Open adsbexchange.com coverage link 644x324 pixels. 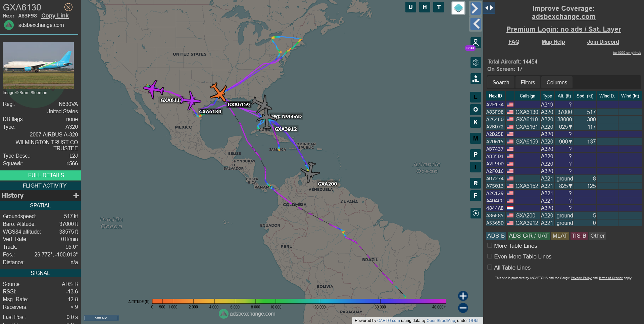(563, 16)
